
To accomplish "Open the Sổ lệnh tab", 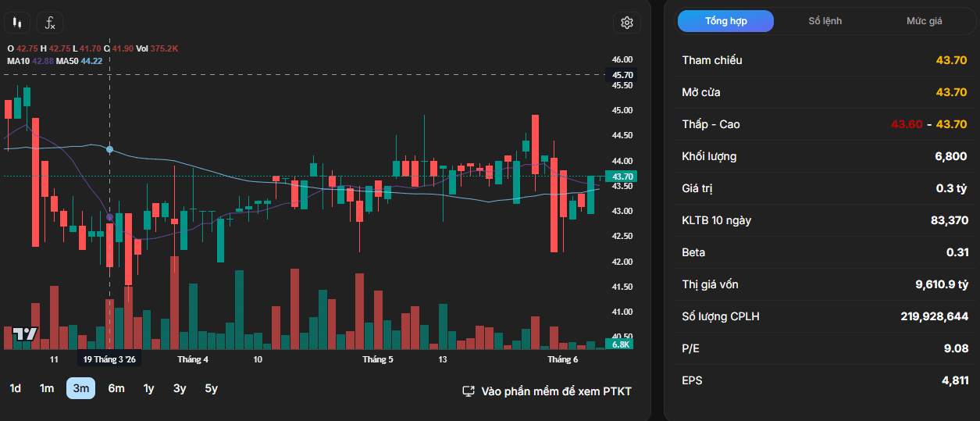I will pos(825,21).
